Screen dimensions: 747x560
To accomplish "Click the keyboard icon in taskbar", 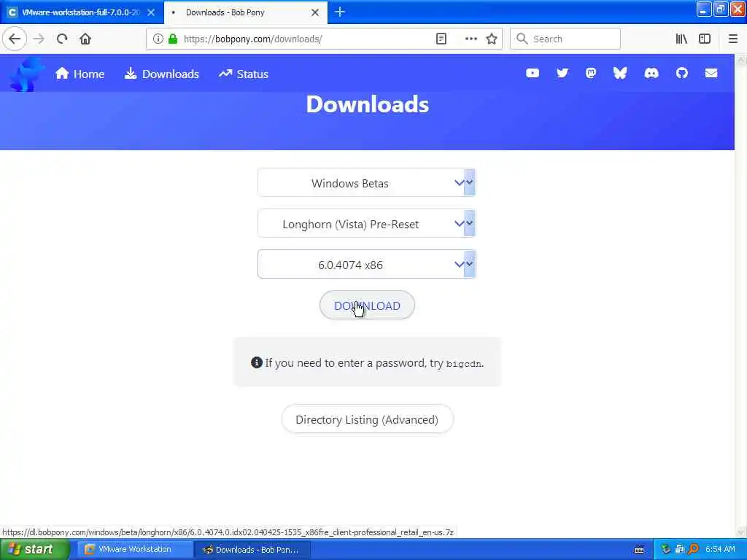I will (639, 550).
